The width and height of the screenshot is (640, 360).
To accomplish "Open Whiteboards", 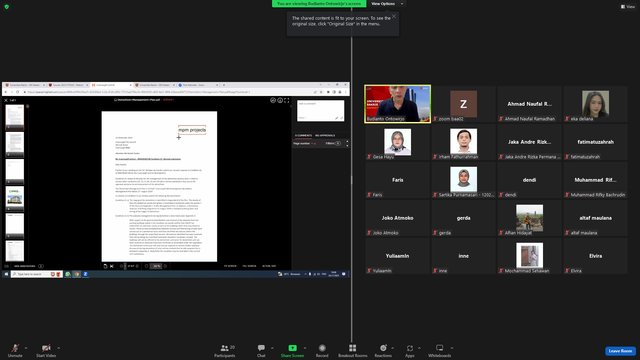I will point(440,350).
